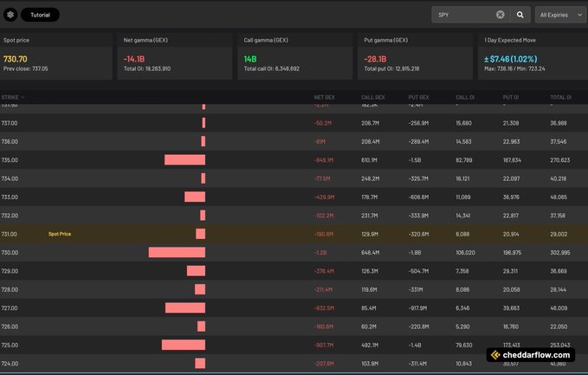588x375 pixels.
Task: Click the Call gamma 14B value
Action: click(x=250, y=59)
